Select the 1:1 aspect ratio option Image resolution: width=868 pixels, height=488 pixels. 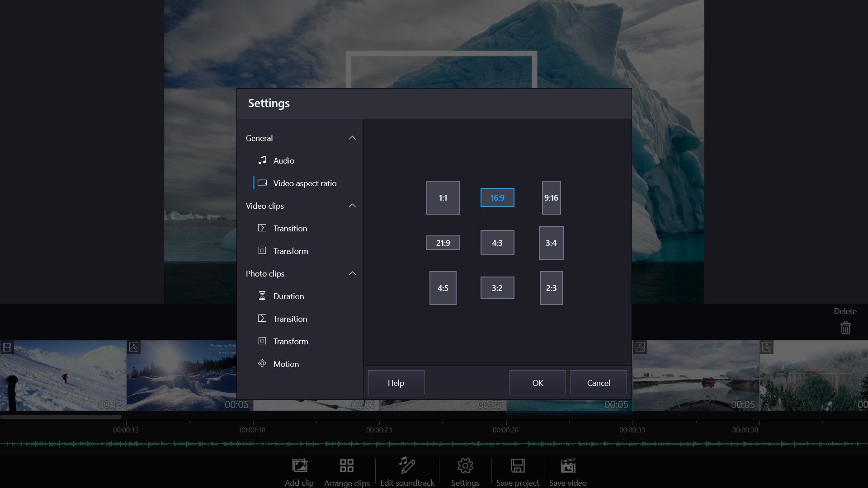tap(443, 198)
